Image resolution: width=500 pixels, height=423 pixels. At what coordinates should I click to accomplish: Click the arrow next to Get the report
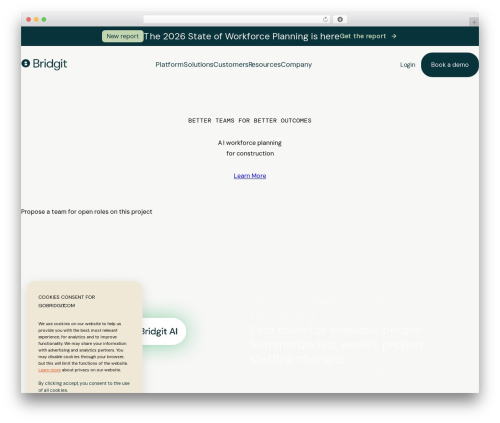click(x=394, y=36)
